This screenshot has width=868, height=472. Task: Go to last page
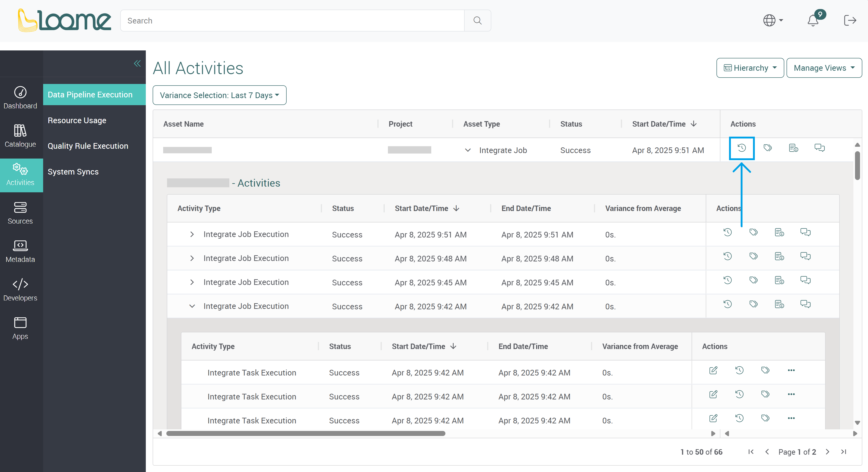843,452
